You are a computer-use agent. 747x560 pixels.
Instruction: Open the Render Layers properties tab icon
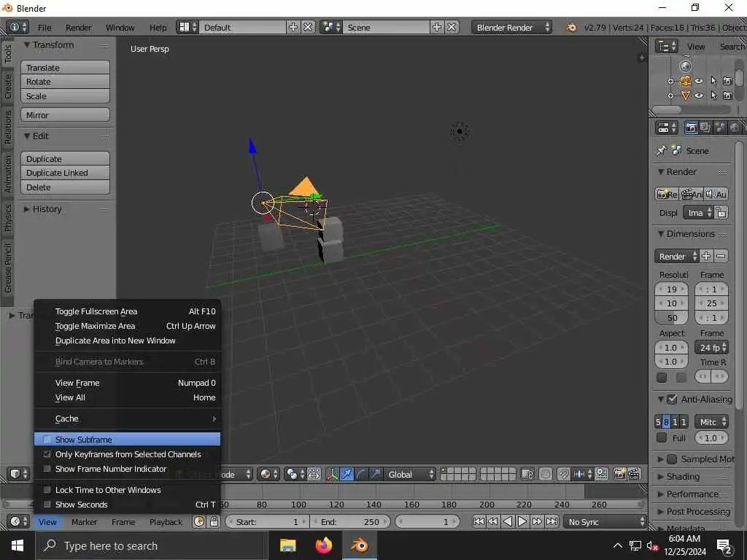pyautogui.click(x=705, y=128)
